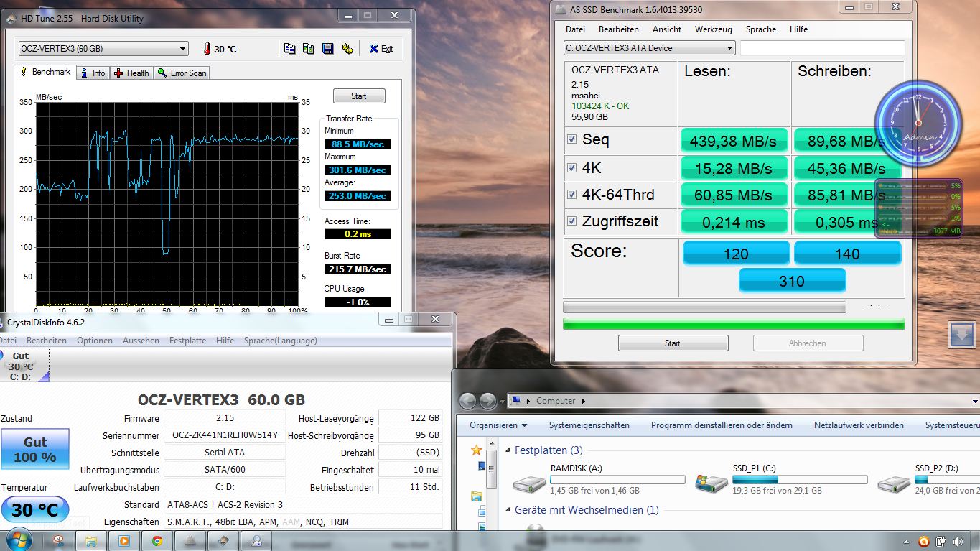Collapse the Festplatten (3) group

click(x=507, y=450)
